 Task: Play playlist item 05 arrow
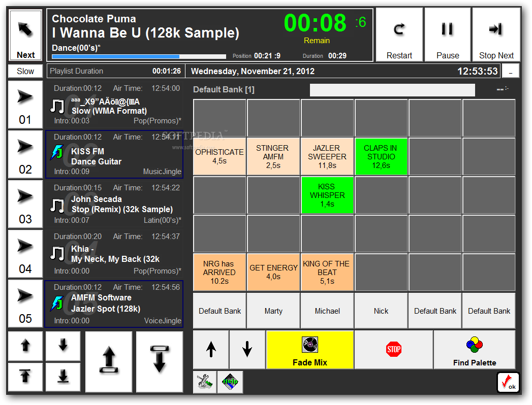(x=25, y=304)
